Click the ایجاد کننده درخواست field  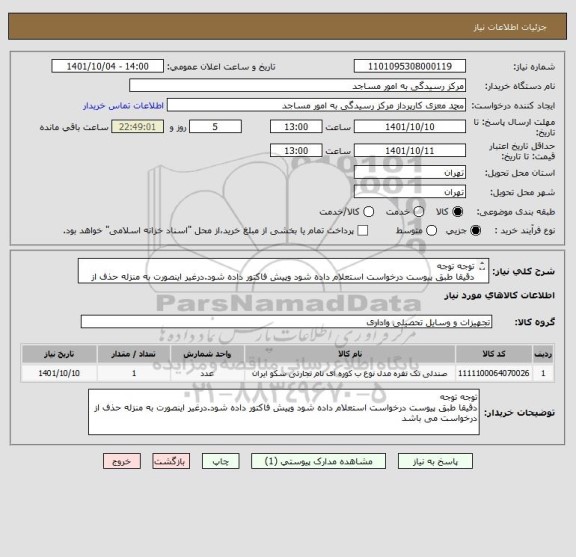tap(316, 105)
